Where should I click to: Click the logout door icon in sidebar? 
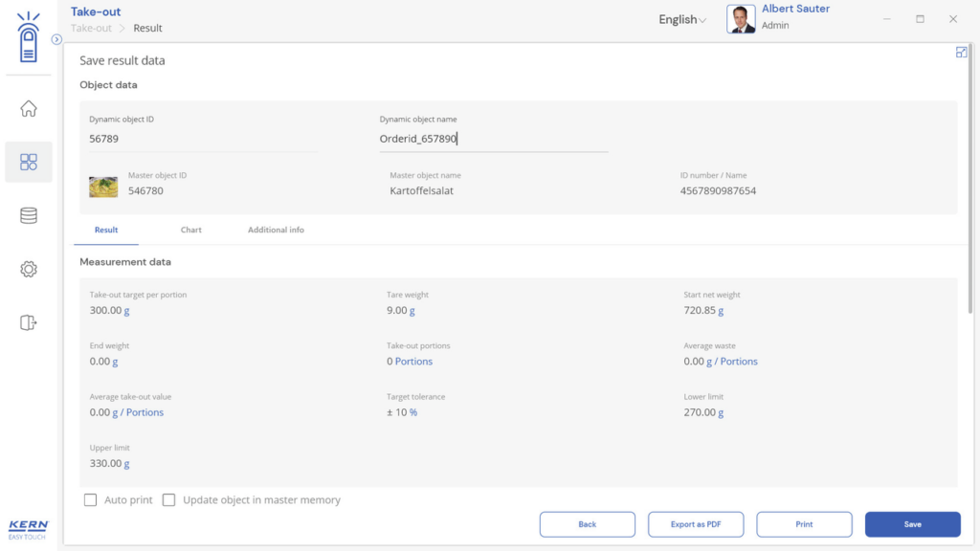pos(28,322)
